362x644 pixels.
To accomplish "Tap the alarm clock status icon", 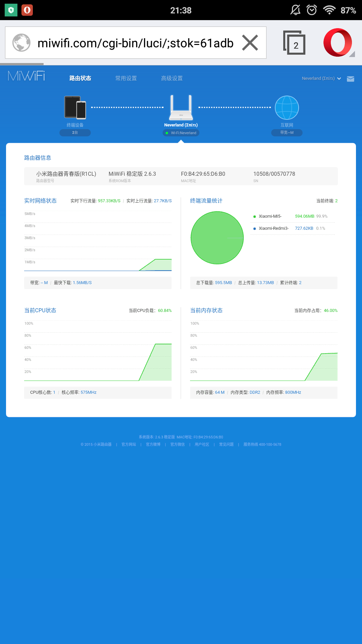I will point(312,10).
